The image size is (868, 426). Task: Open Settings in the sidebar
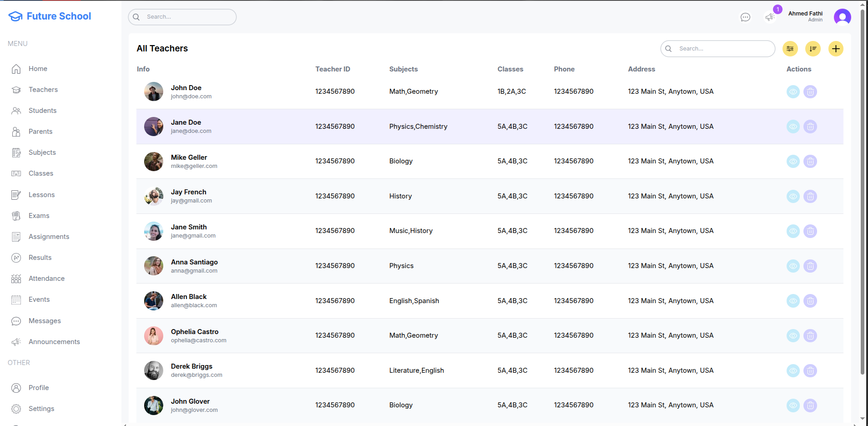point(41,409)
